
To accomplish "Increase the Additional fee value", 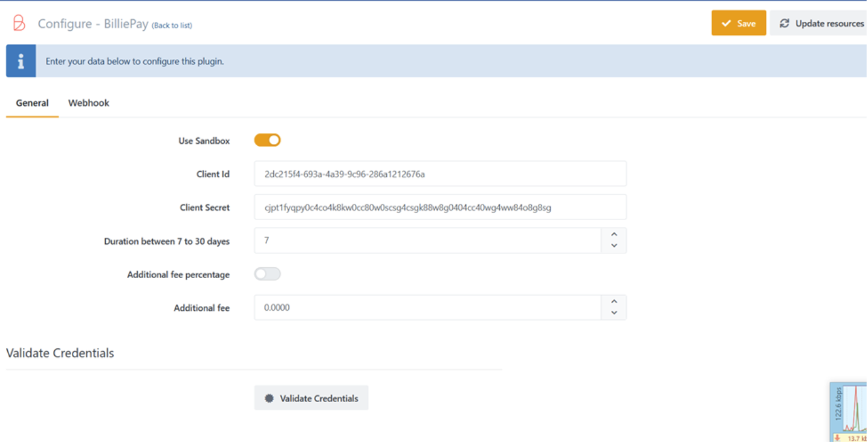I will point(614,302).
